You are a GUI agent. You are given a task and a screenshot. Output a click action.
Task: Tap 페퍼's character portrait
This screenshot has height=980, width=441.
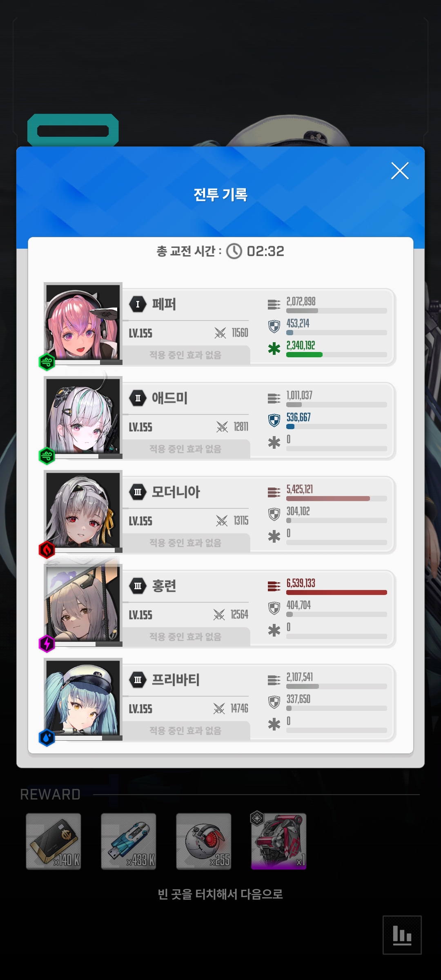83,322
